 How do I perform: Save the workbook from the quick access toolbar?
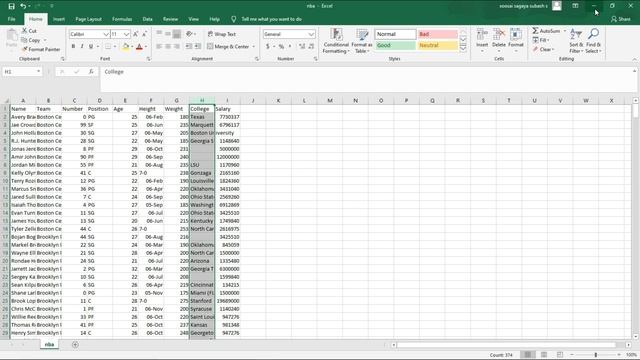tap(11, 6)
